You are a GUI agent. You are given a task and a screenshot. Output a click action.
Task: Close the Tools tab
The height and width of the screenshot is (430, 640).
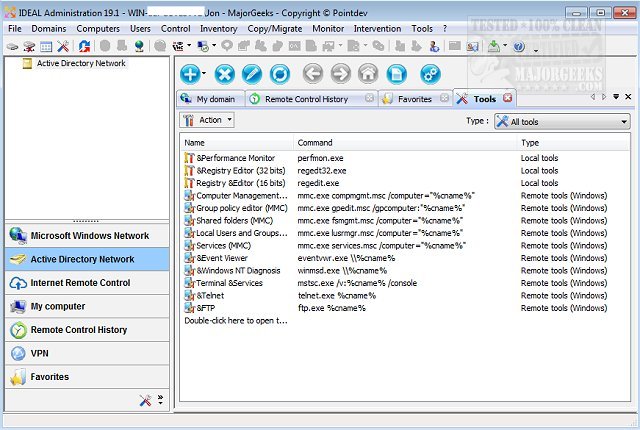tap(507, 98)
